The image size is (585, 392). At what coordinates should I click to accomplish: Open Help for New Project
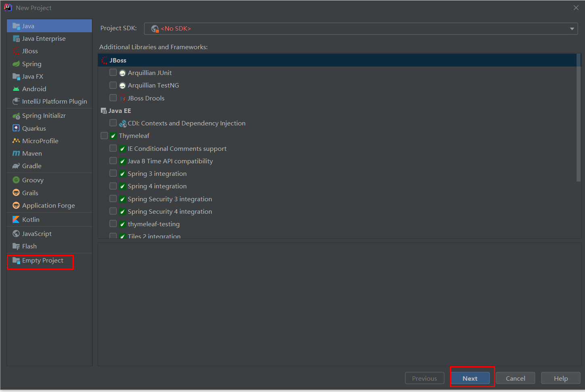[561, 378]
